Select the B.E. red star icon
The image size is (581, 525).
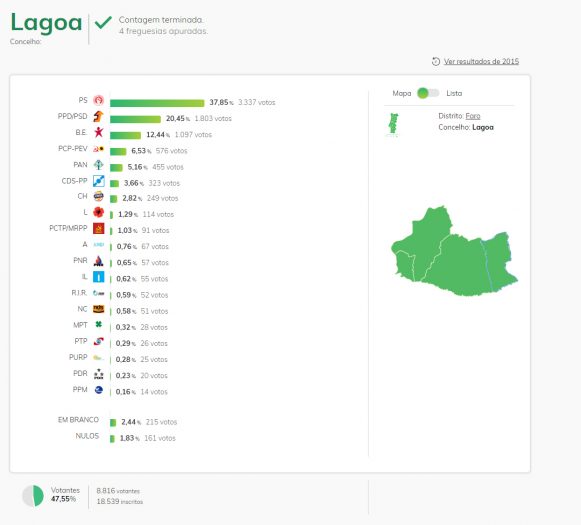click(98, 132)
